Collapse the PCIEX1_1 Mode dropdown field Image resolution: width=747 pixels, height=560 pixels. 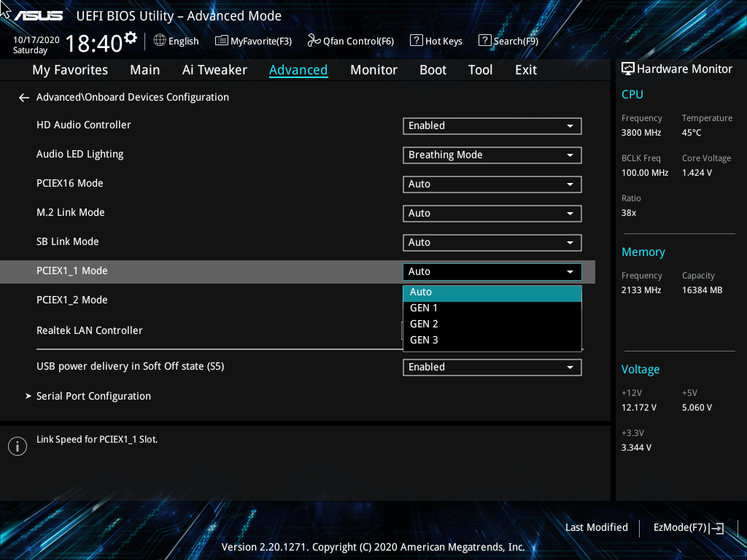tap(492, 271)
